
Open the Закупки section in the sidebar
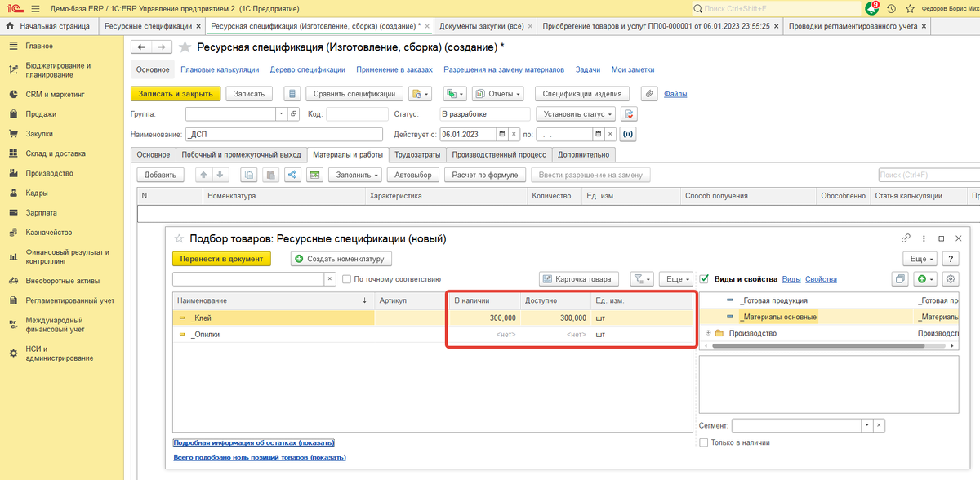pyautogui.click(x=39, y=134)
